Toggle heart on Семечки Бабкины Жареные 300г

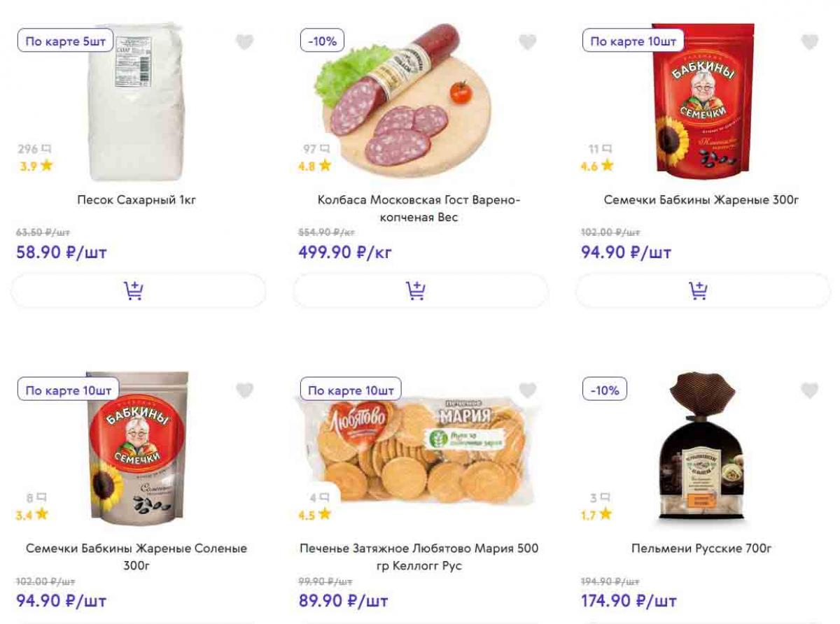click(x=809, y=42)
